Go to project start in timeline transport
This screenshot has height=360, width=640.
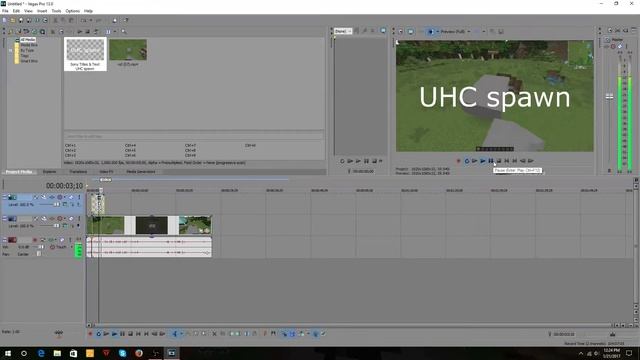click(x=138, y=334)
